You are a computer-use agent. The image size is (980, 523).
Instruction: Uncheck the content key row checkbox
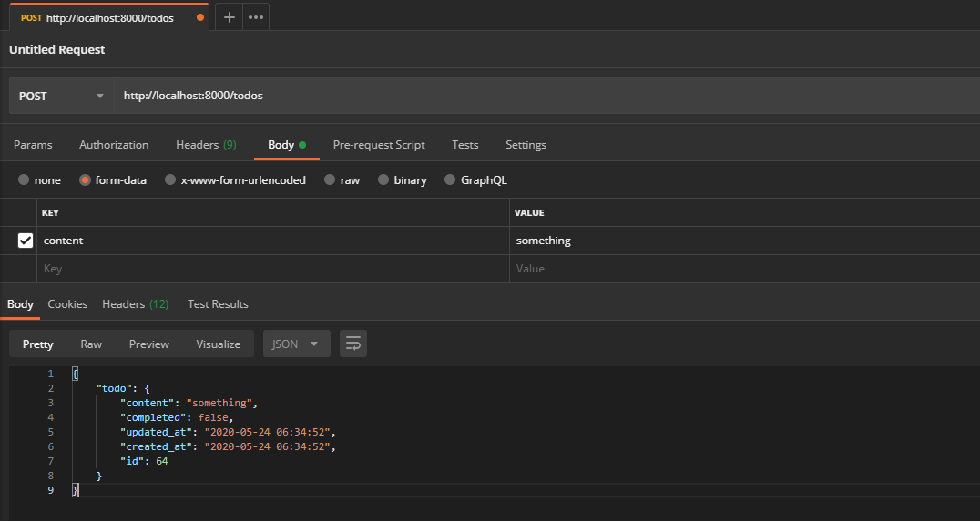click(x=26, y=241)
